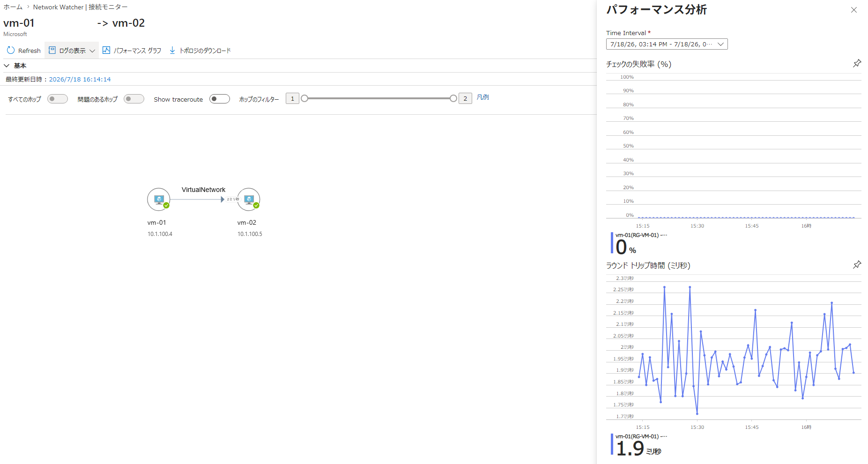
Task: Open the 凡例 legend link
Action: pyautogui.click(x=483, y=97)
